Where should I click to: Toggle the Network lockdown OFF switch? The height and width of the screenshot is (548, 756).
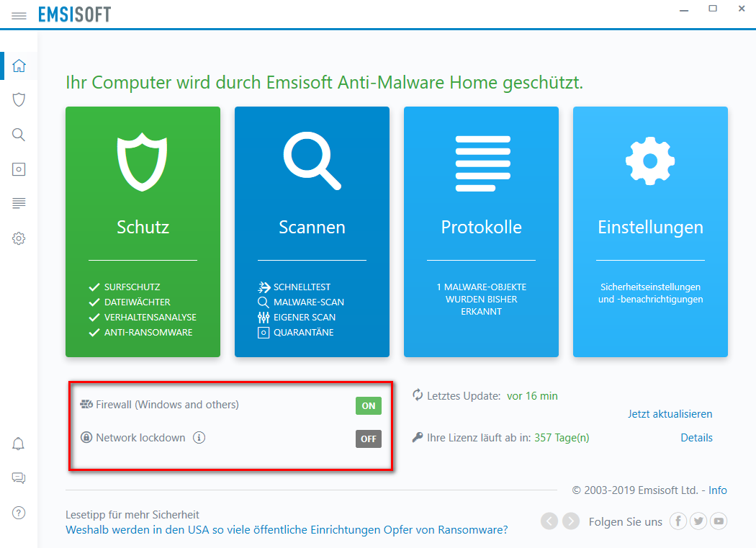[369, 439]
